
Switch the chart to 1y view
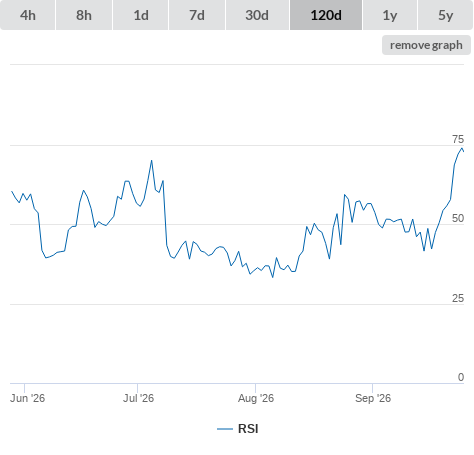(390, 15)
